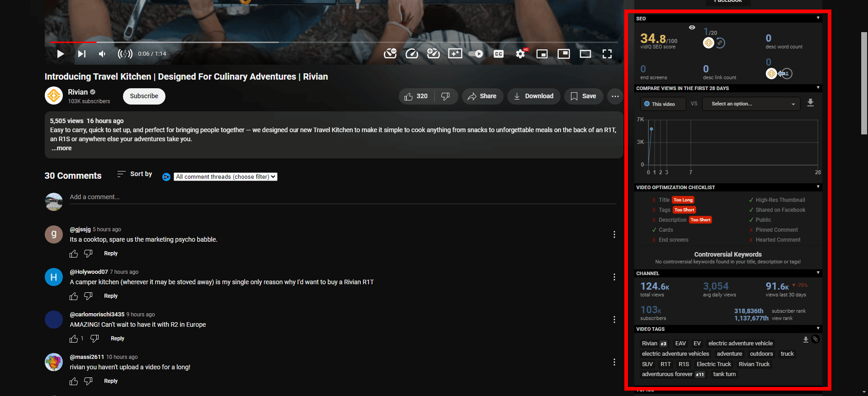Seek along the video progress bar
The image size is (868, 396).
click(x=334, y=42)
